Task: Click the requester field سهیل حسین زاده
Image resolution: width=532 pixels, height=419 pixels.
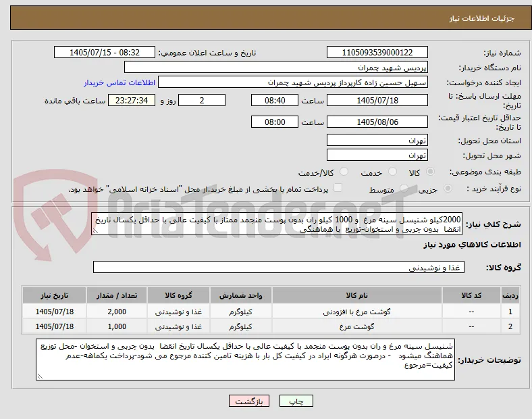Action: pyautogui.click(x=293, y=82)
